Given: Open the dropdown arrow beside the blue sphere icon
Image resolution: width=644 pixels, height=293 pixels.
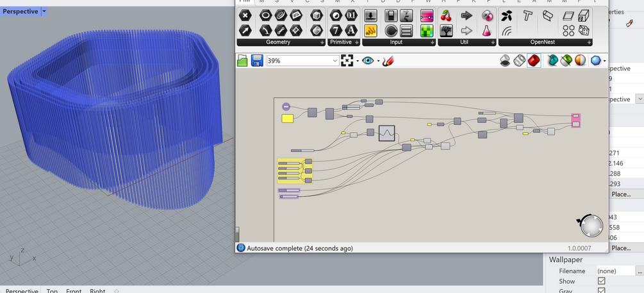Looking at the screenshot, I should [604, 62].
